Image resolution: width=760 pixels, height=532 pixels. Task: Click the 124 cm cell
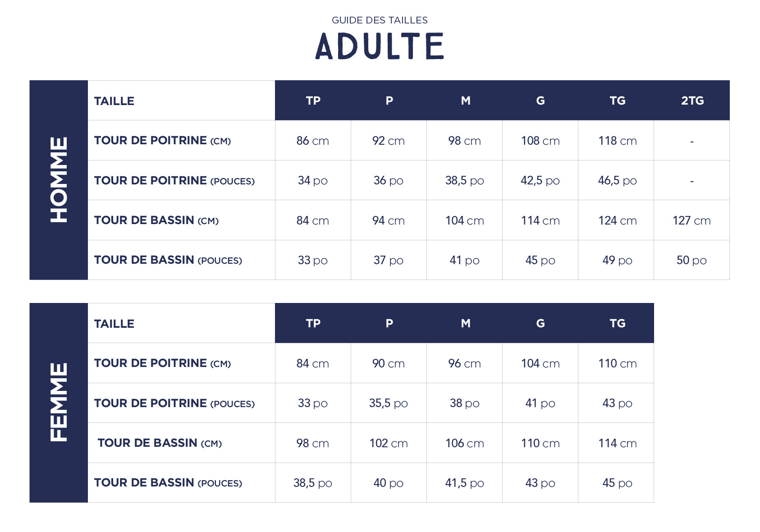(x=617, y=220)
